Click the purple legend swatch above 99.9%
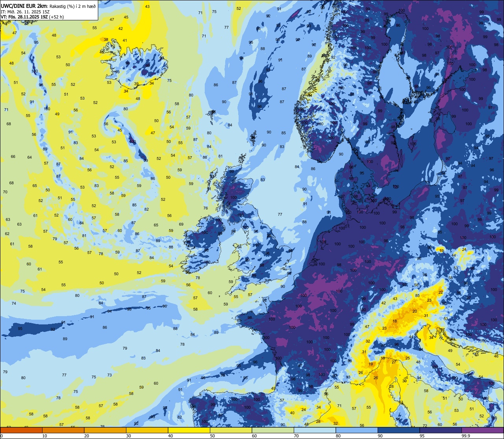Viewport: 504px width, 439px height. coord(482,430)
